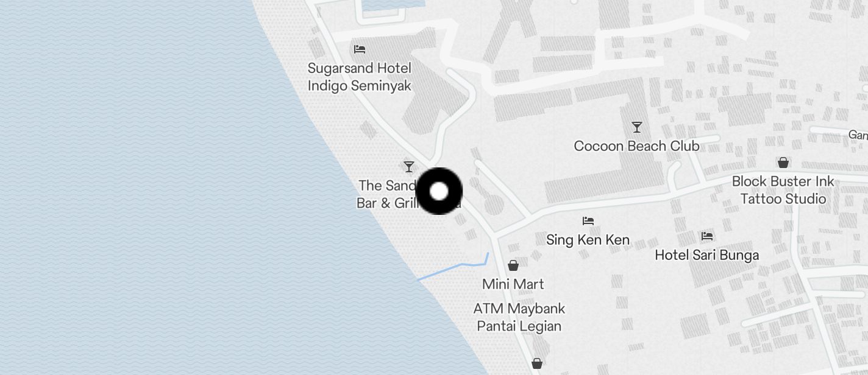
Task: Click the shopping basket icon above Mini Mart
Action: pos(513,265)
